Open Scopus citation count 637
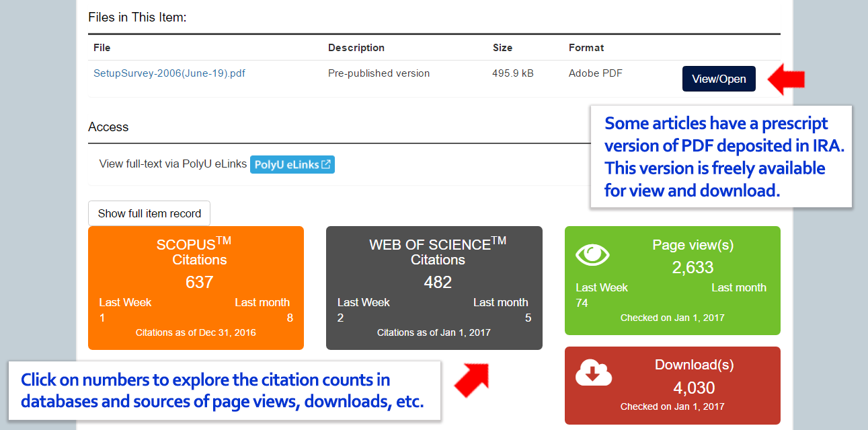The image size is (868, 430). (200, 282)
